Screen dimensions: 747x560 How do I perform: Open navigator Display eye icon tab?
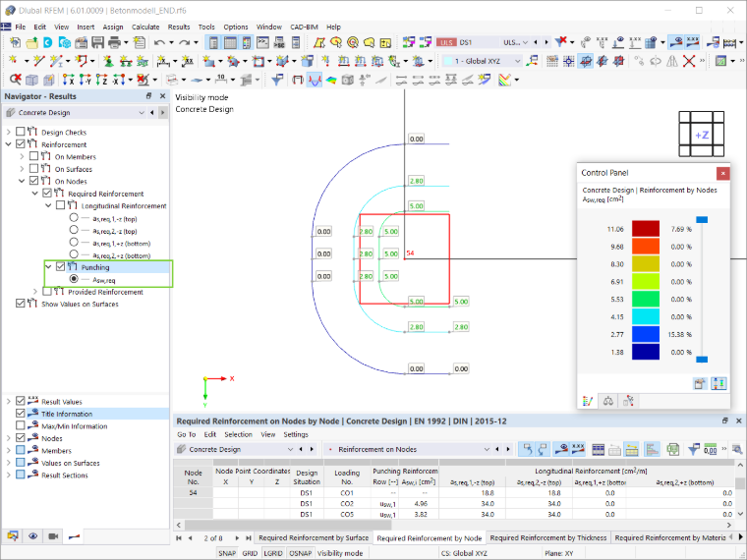[32, 536]
